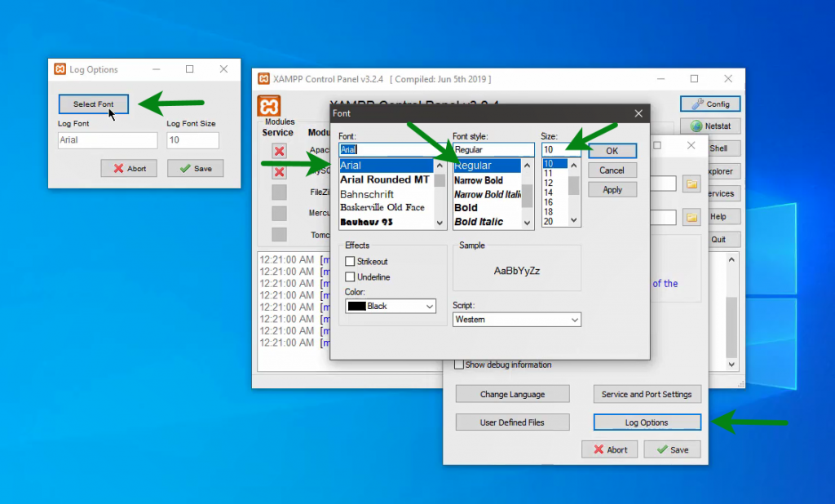The image size is (835, 504).
Task: Click the Font name text field
Action: [392, 150]
